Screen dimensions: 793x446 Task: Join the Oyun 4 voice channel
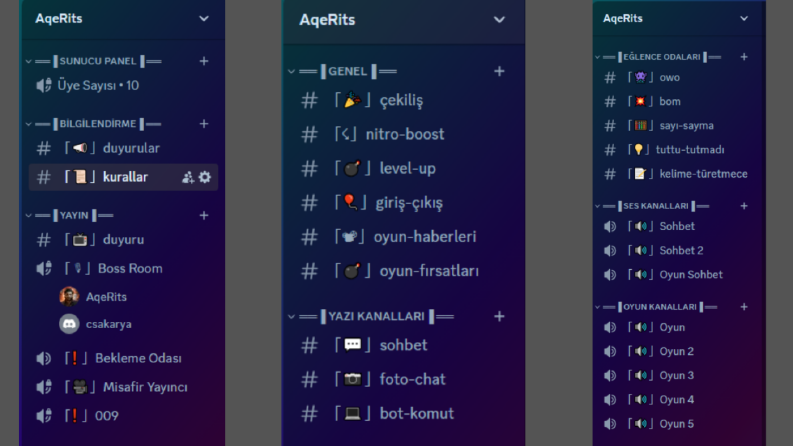click(x=679, y=400)
